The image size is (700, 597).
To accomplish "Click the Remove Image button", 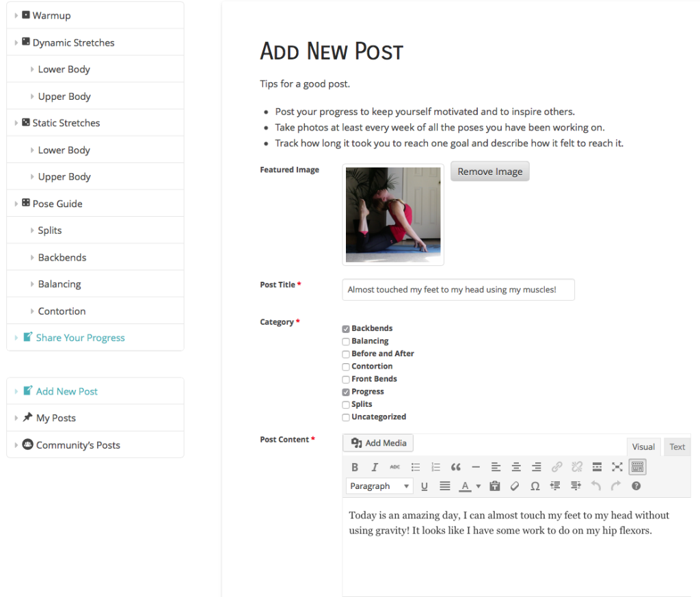I will coord(489,172).
